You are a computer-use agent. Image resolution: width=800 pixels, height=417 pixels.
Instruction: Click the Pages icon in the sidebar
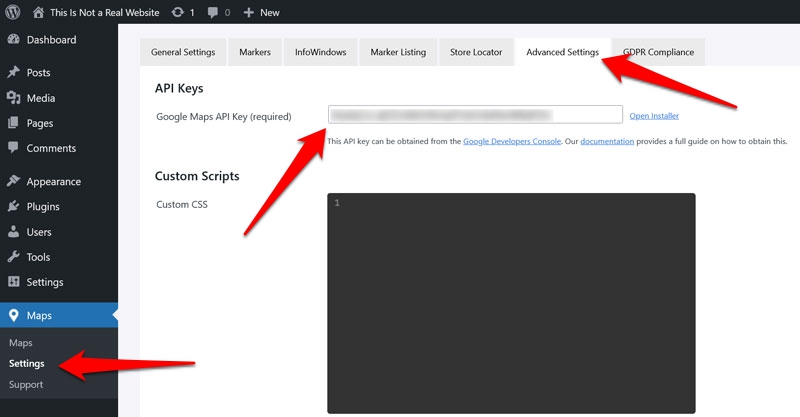coord(14,122)
